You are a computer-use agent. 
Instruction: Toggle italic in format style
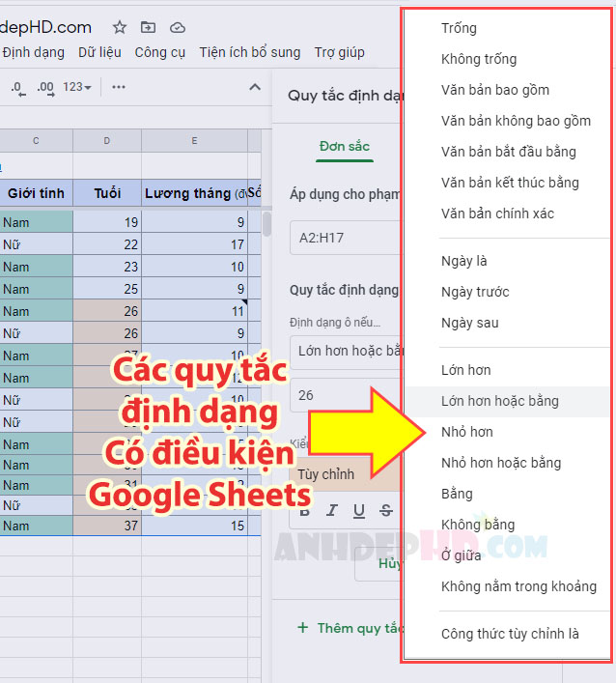pyautogui.click(x=332, y=510)
